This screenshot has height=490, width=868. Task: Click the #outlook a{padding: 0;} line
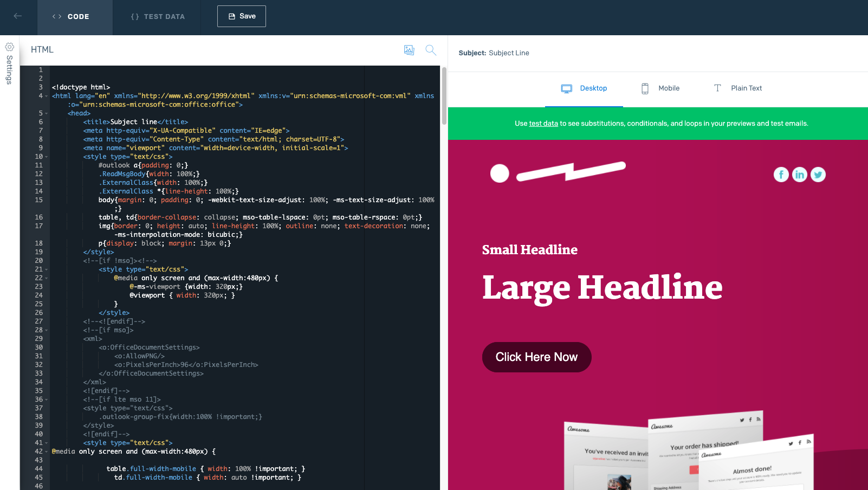click(x=143, y=165)
